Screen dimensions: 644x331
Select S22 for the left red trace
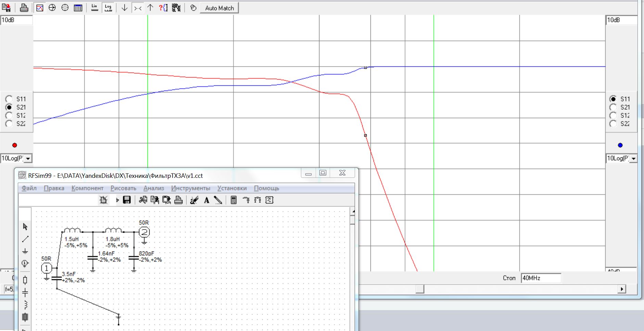tap(9, 124)
